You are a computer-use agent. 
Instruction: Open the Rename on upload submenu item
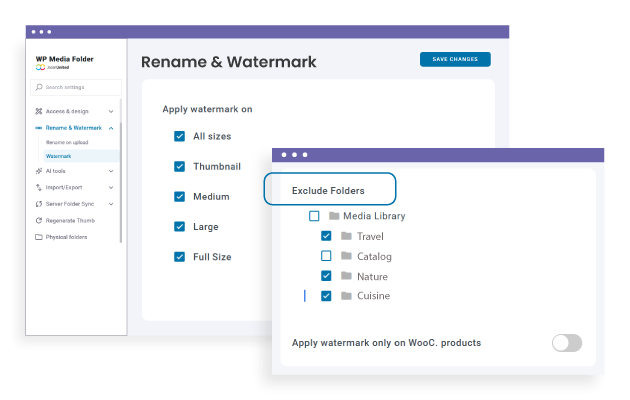[67, 143]
